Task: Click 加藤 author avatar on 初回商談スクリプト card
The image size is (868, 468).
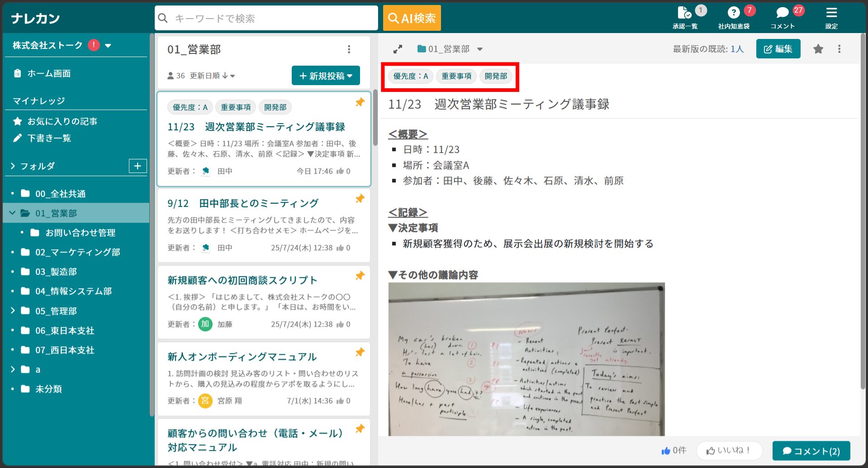Action: click(205, 325)
